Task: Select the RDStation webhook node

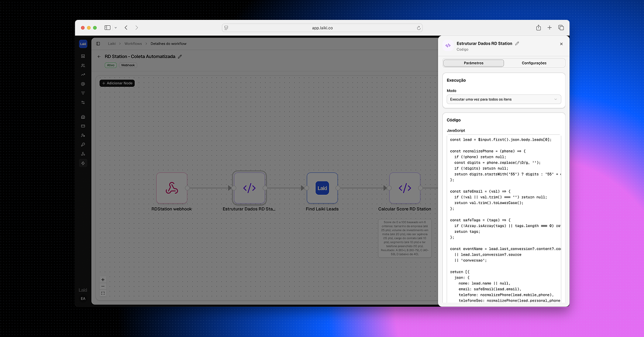Action: pyautogui.click(x=172, y=188)
